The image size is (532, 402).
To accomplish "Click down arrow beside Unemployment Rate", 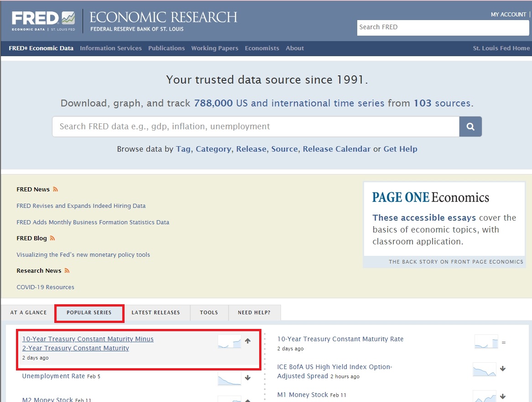I will pyautogui.click(x=248, y=377).
